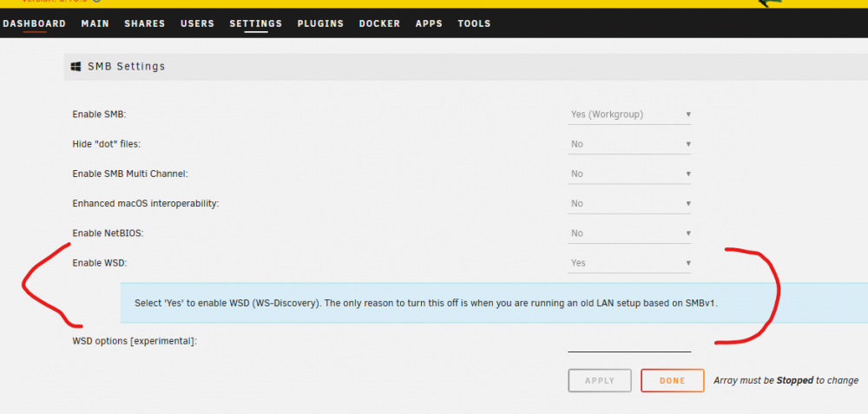This screenshot has width=868, height=414.
Task: Go to the Main tab
Action: click(95, 23)
